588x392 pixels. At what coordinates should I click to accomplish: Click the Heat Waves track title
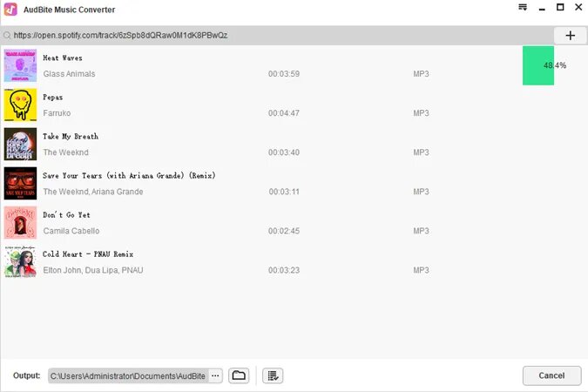coord(63,58)
